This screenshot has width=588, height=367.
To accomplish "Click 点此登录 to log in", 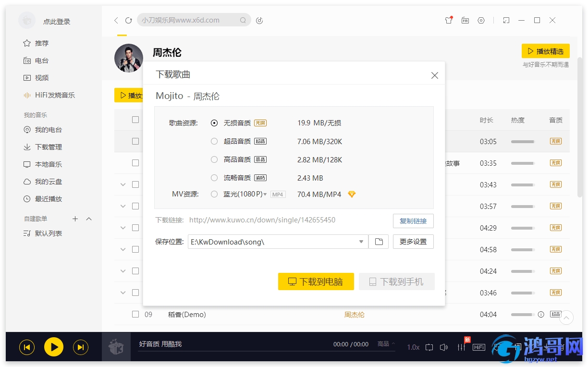I will pyautogui.click(x=57, y=22).
